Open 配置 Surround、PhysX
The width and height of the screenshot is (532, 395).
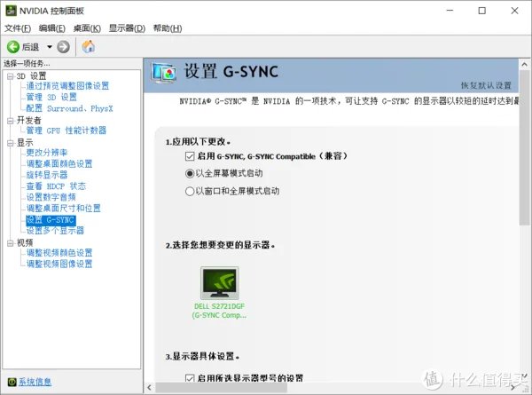click(69, 108)
